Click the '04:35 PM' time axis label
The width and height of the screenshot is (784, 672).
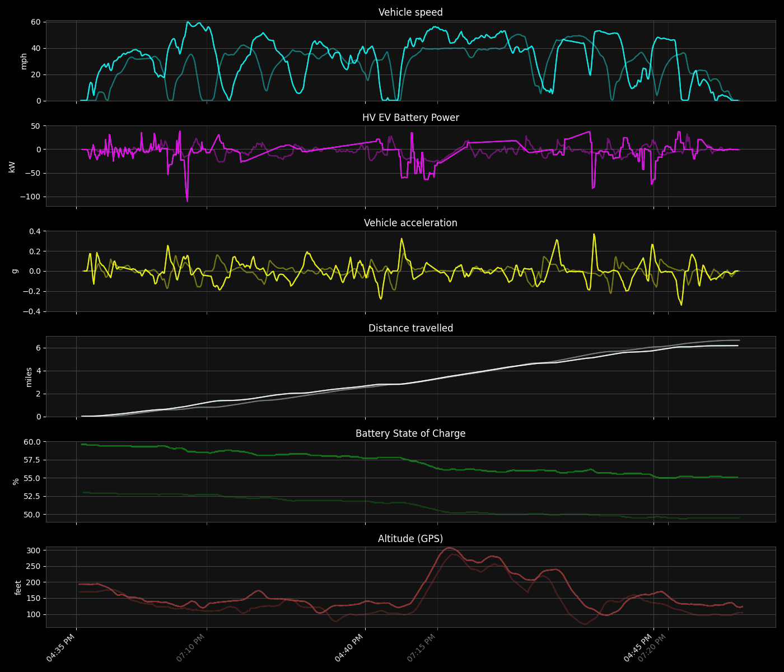click(60, 648)
